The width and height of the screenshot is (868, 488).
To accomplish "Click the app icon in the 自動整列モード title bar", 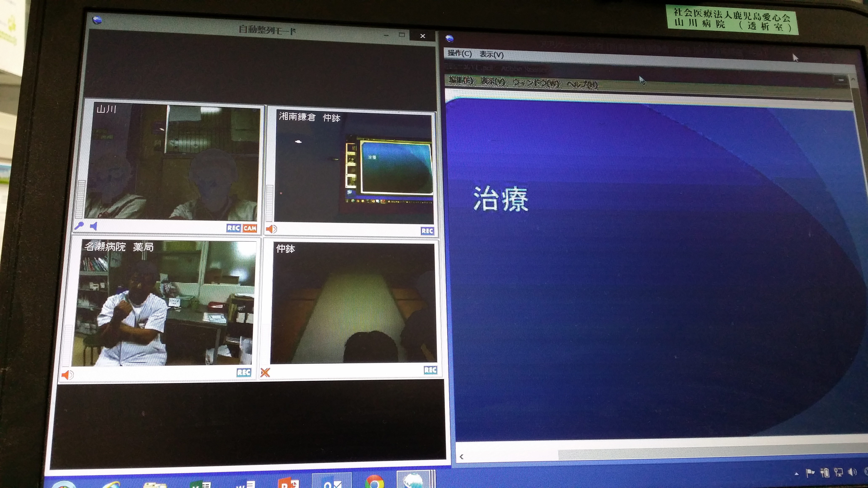I will [x=97, y=20].
